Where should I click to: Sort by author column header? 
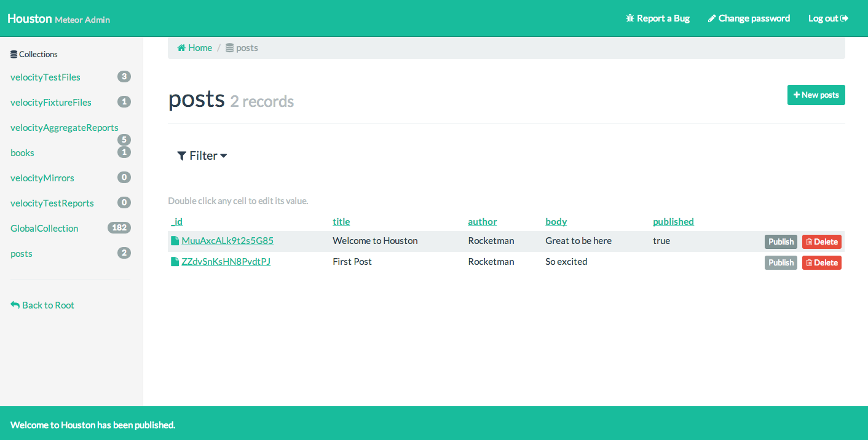point(483,222)
